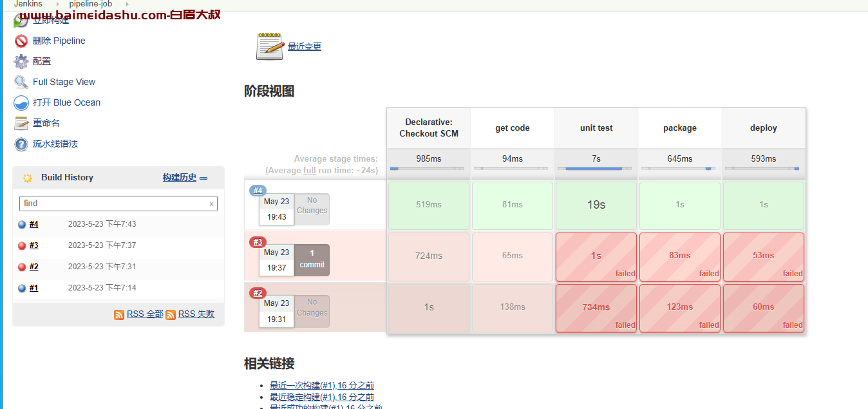Click the notepad pencil icon beside 最近变更
Image resolution: width=868 pixels, height=409 pixels.
tap(270, 46)
